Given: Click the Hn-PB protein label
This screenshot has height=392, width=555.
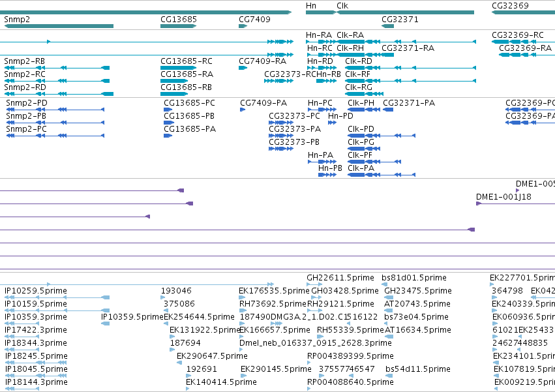Looking at the screenshot, I should tap(330, 168).
